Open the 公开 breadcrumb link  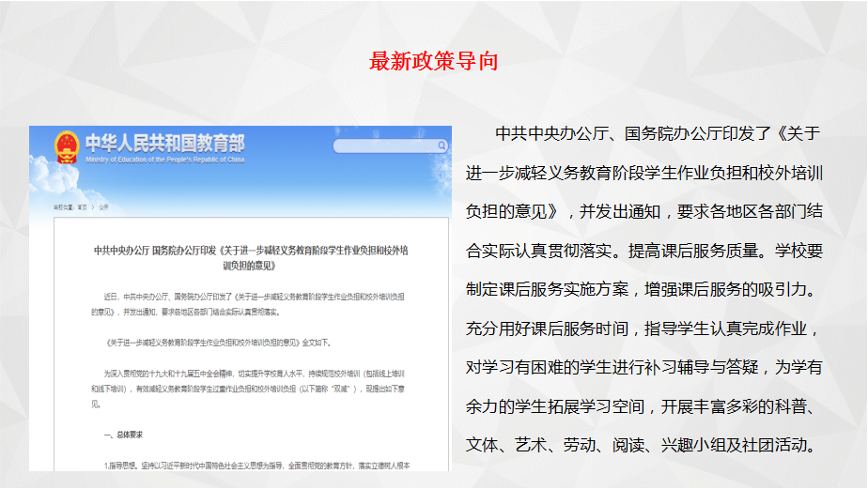pyautogui.click(x=104, y=206)
